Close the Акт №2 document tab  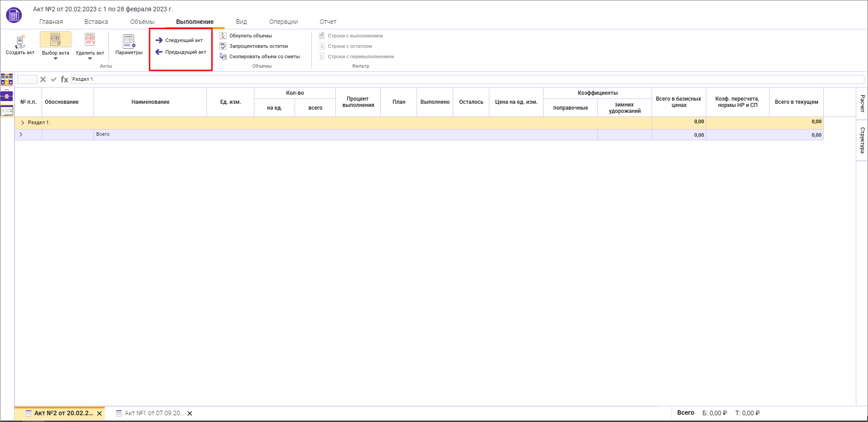(x=99, y=413)
